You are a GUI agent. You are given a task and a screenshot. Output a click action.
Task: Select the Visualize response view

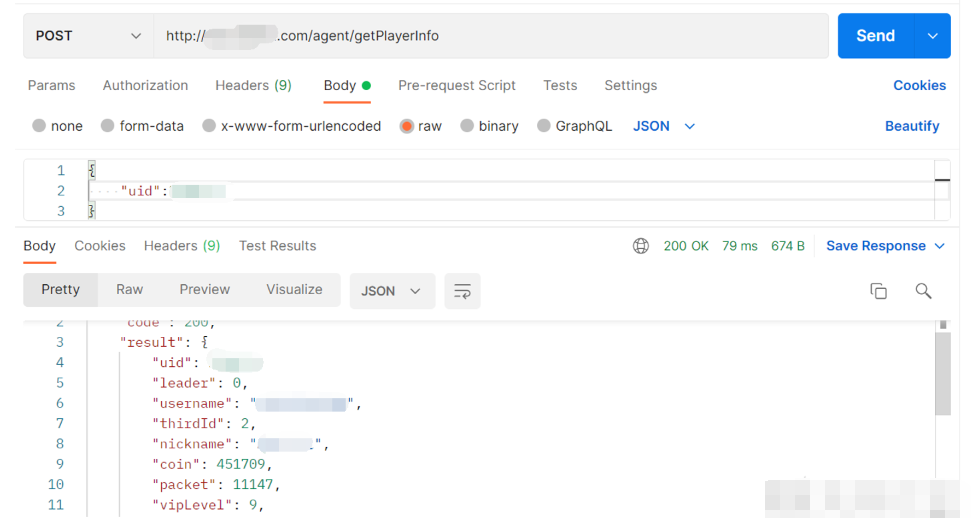(x=294, y=290)
